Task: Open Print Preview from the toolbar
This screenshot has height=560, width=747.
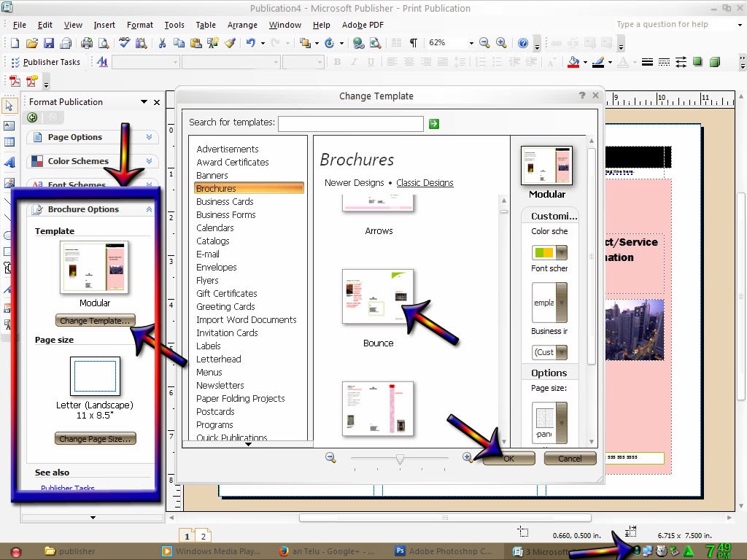Action: tap(104, 42)
